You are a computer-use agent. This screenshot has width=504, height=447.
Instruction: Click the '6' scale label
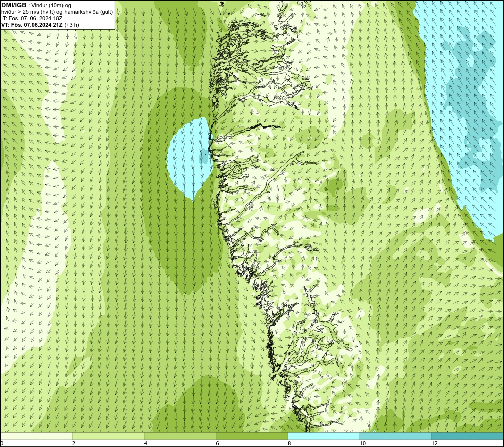[x=218, y=443]
